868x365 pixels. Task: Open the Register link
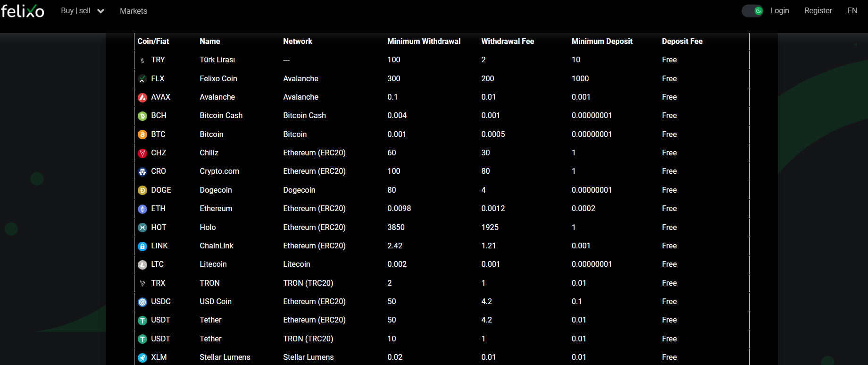coord(818,10)
